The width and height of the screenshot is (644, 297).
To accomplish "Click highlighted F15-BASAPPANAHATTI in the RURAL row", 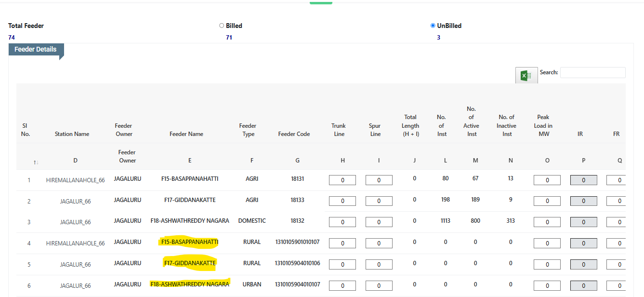I will tap(190, 242).
